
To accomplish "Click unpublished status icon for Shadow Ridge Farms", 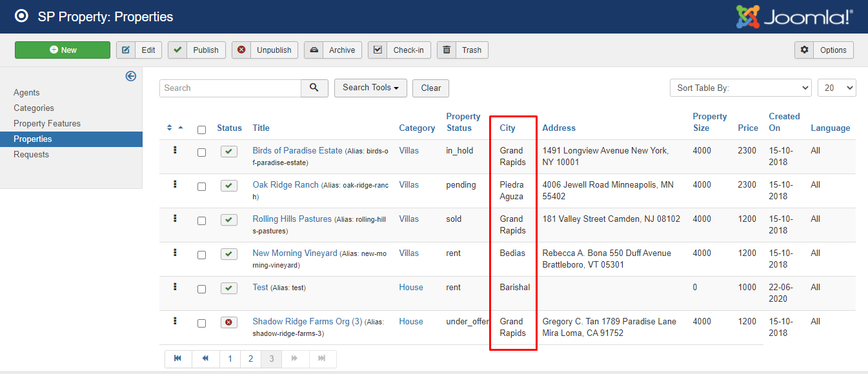I will pyautogui.click(x=228, y=322).
